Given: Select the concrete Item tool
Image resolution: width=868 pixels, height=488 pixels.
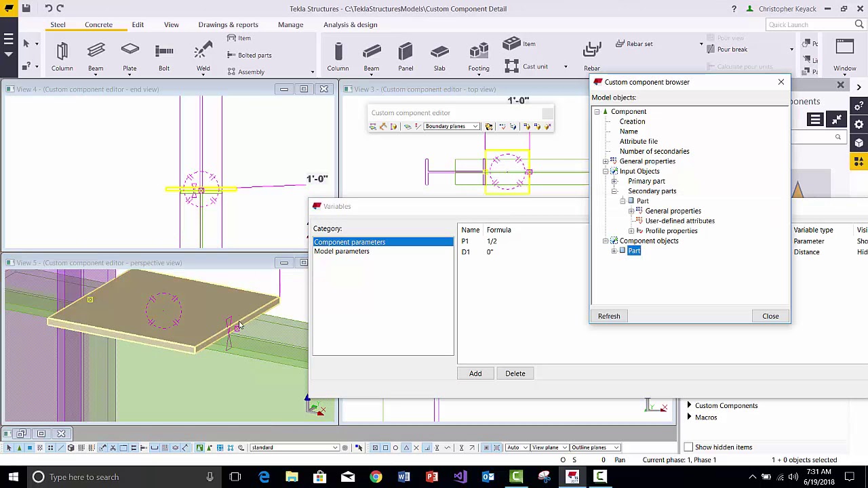Looking at the screenshot, I should pos(519,44).
